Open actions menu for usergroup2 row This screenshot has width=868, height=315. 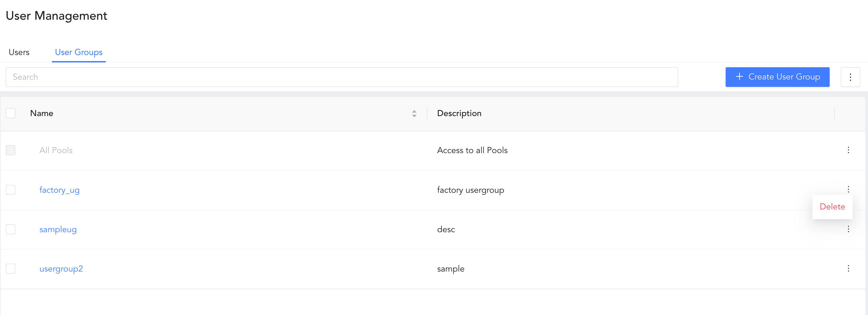click(848, 268)
